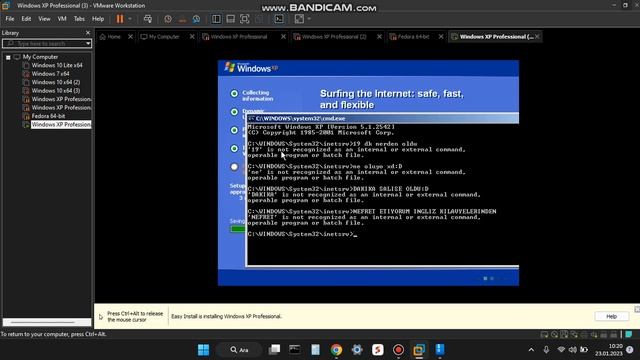Open Bandicam recorder from the taskbar
The width and height of the screenshot is (640, 360).
pyautogui.click(x=398, y=350)
